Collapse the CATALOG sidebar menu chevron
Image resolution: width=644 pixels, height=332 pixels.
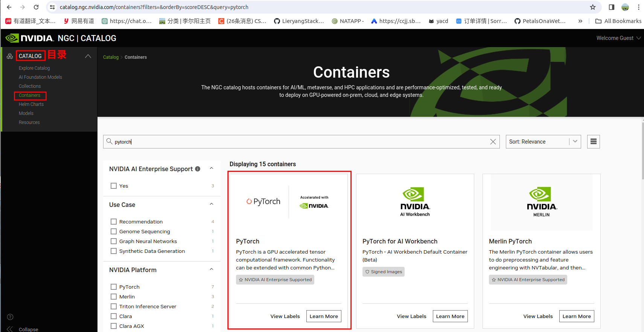coord(88,56)
